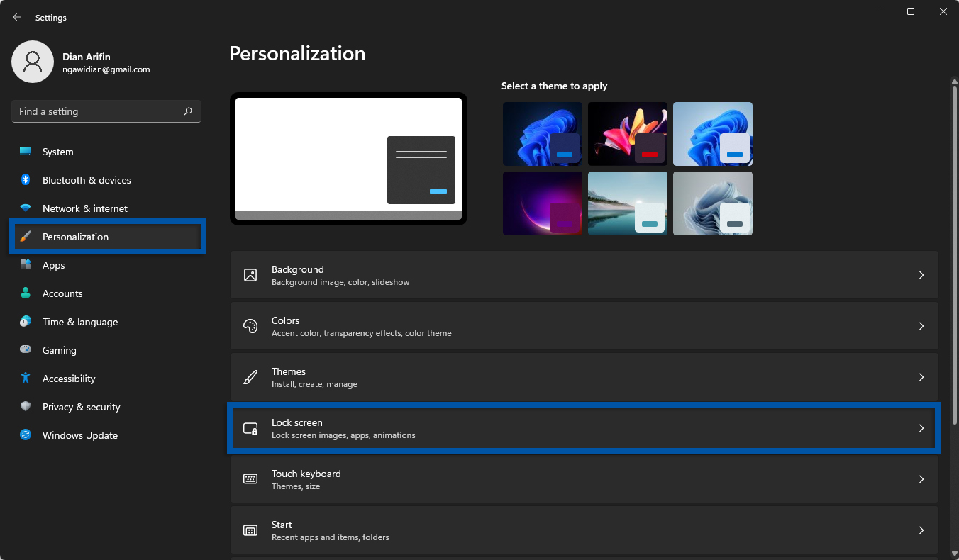Click inside the Find a setting search box

coord(99,111)
